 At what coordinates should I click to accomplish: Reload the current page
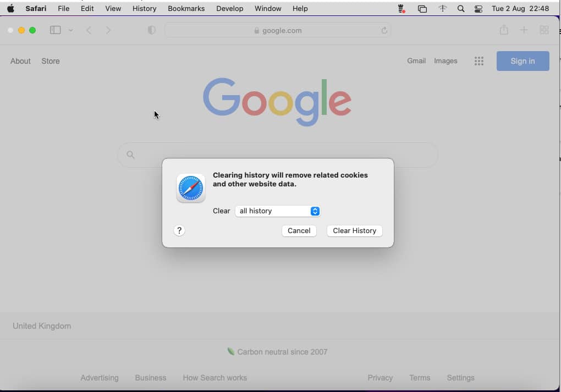pyautogui.click(x=384, y=30)
